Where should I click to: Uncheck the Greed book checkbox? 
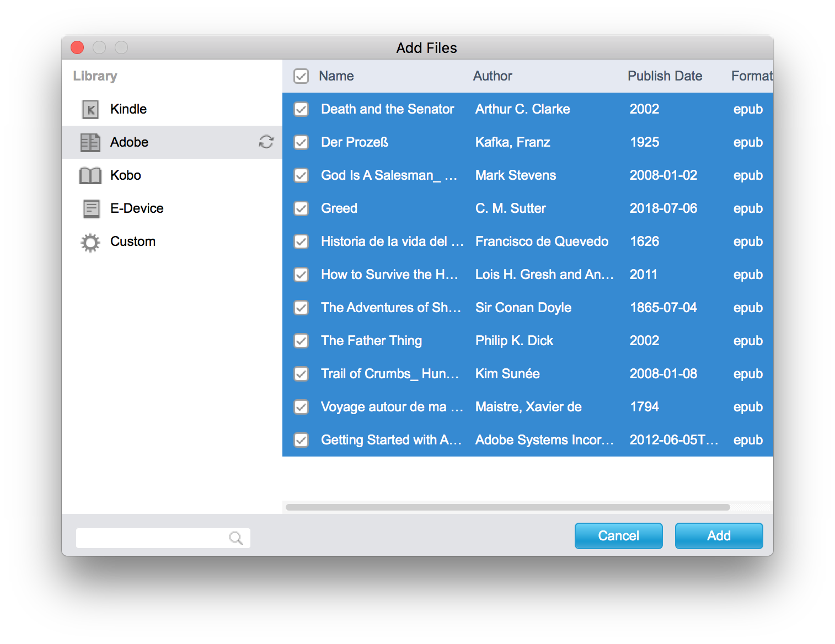pos(301,208)
